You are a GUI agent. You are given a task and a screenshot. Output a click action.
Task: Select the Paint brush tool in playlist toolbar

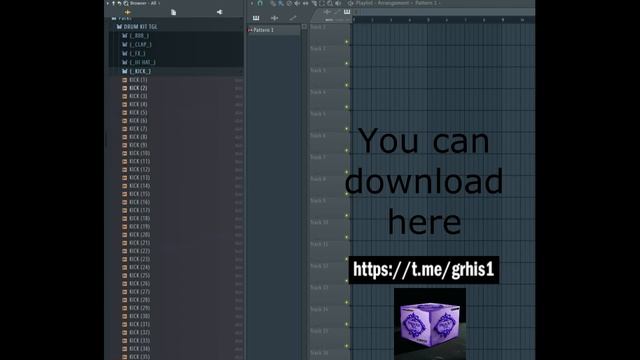point(281,3)
